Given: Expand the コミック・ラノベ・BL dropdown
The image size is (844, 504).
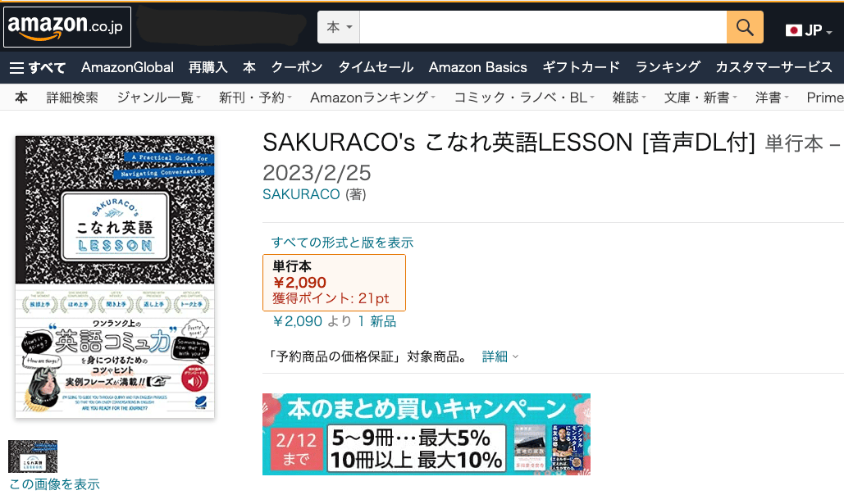Looking at the screenshot, I should click(524, 98).
